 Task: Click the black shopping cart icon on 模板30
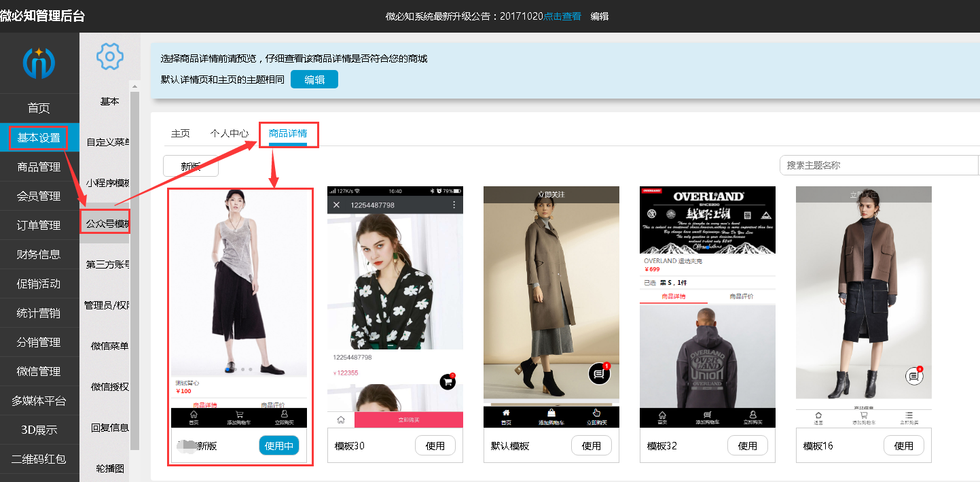click(447, 381)
